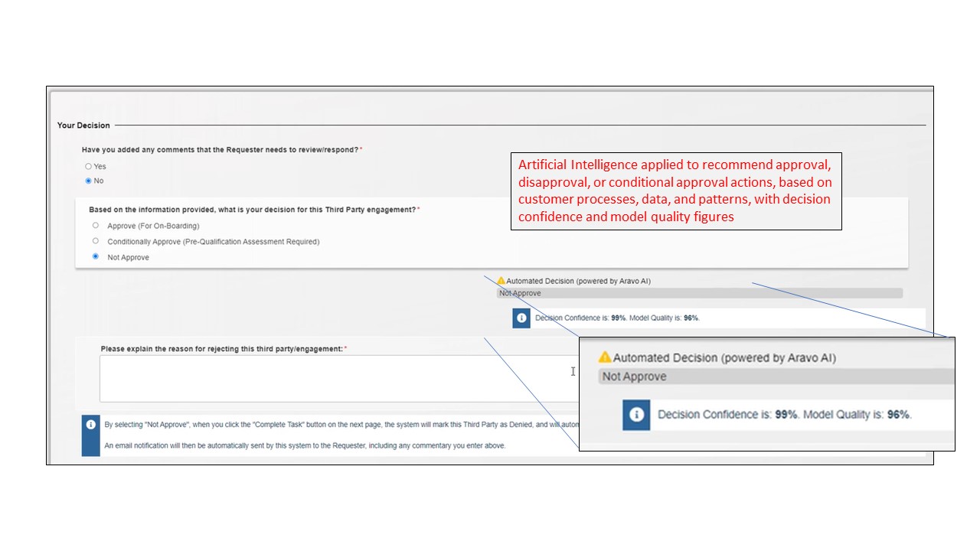980x551 pixels.
Task: Click the "An email notification will then be" notice text
Action: (x=305, y=445)
